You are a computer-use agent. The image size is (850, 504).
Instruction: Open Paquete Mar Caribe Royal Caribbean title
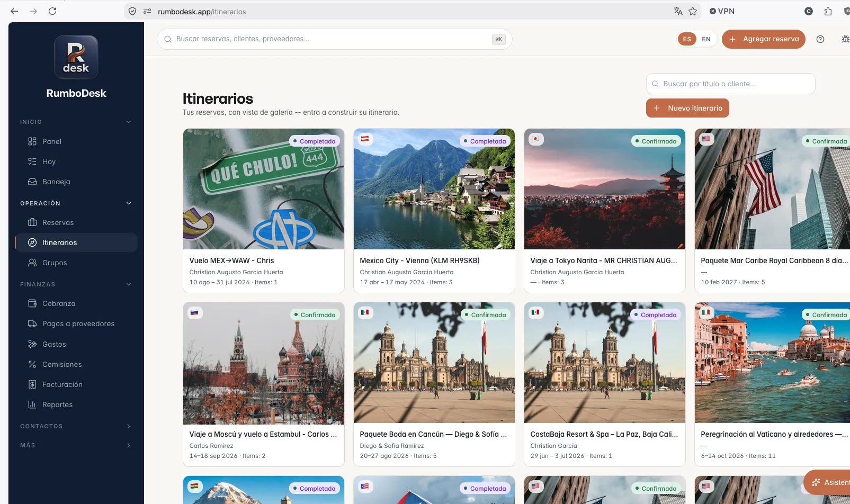774,260
